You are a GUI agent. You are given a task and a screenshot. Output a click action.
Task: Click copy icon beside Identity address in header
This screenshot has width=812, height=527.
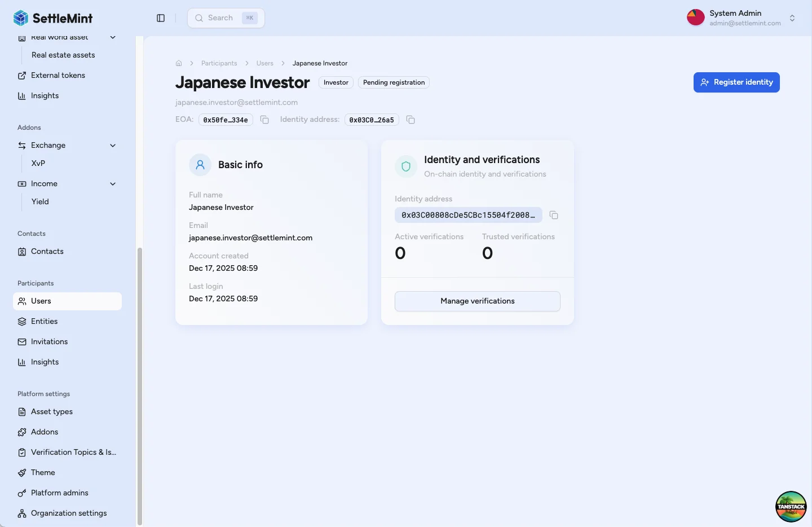(410, 120)
